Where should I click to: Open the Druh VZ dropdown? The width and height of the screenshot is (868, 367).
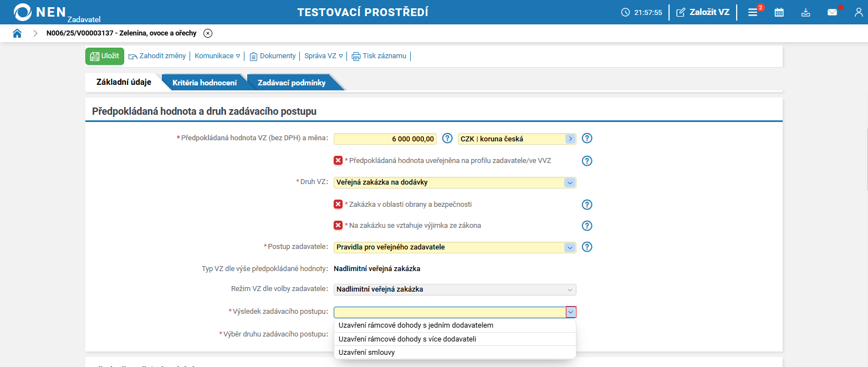click(569, 182)
